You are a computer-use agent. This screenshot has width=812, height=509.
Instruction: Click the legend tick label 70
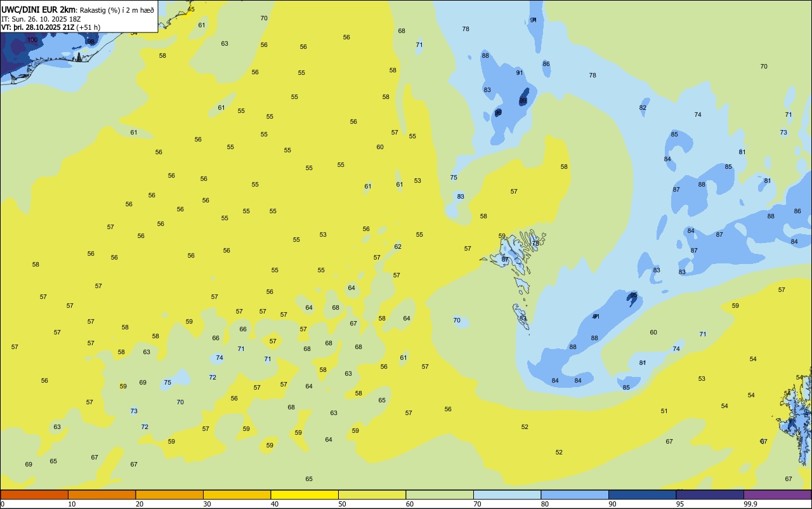click(x=477, y=504)
